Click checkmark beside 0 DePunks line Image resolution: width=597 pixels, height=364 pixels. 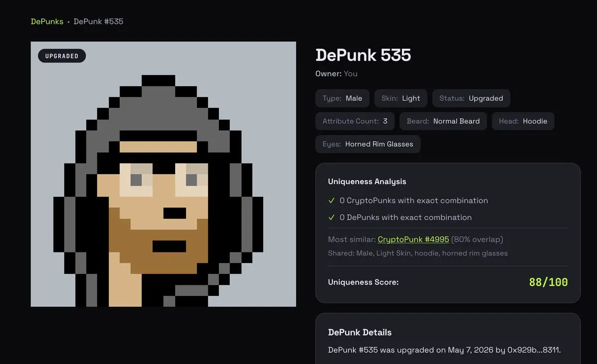(x=331, y=217)
